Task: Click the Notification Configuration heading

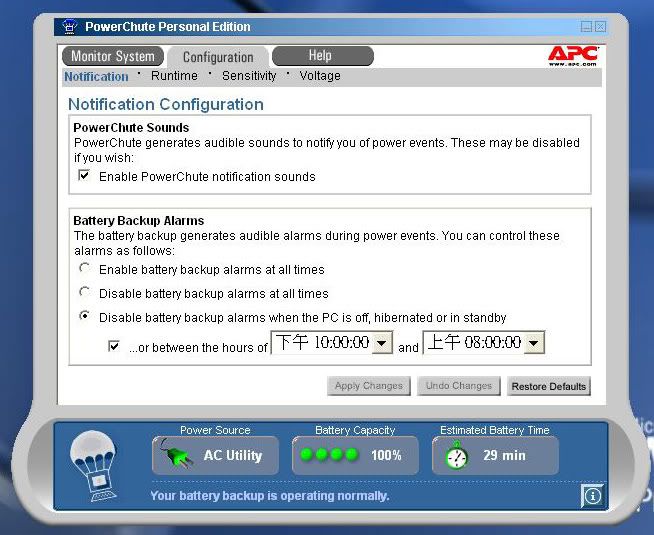Action: (166, 104)
